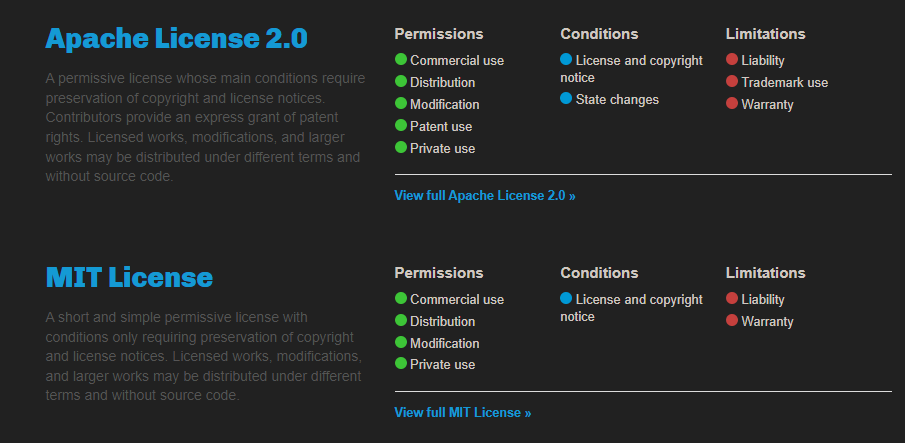The image size is (905, 443).
Task: Click Apache Modification permission text
Action: click(444, 104)
